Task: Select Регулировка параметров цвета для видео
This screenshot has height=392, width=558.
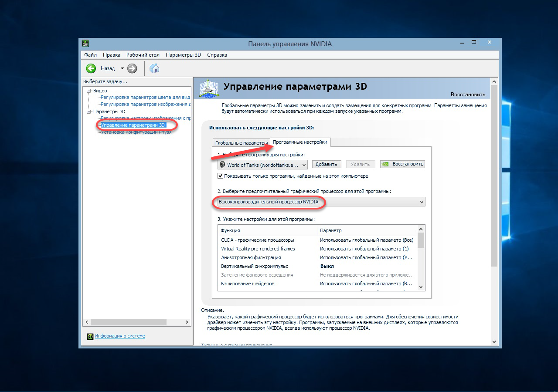Action: pyautogui.click(x=145, y=98)
